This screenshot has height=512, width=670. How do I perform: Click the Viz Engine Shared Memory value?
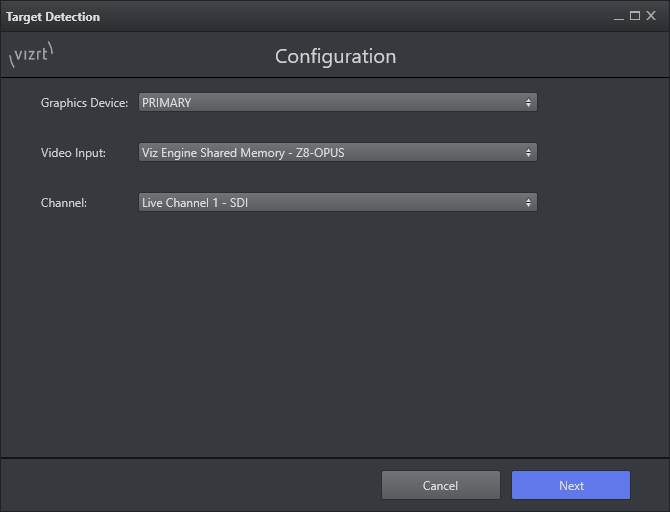pos(243,153)
